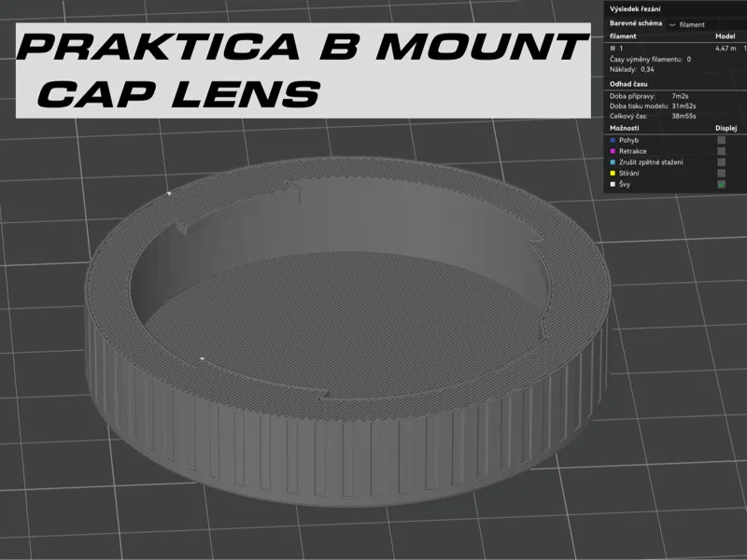Click the sliced lens cap model
Viewport: 747px width, 560px height.
[x=347, y=331]
